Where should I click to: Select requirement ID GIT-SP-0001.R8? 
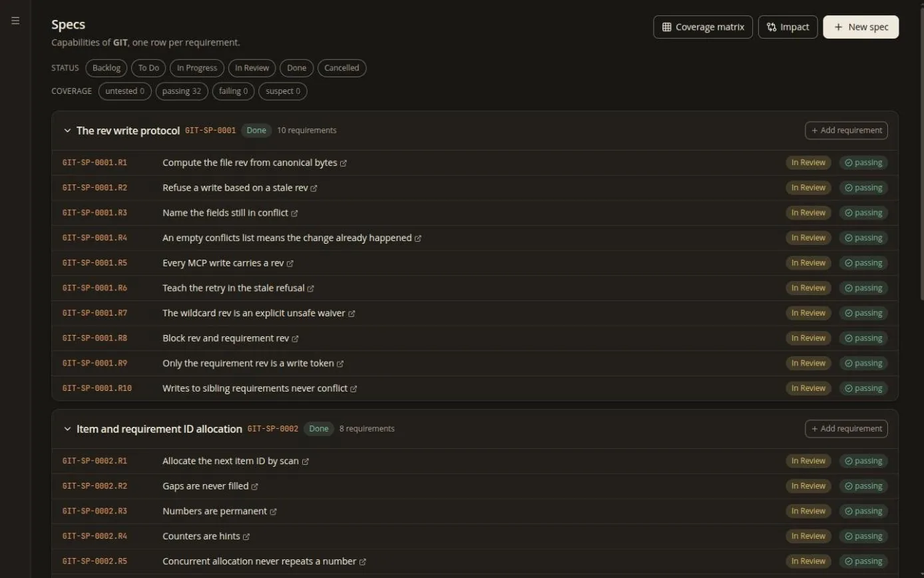click(x=95, y=338)
